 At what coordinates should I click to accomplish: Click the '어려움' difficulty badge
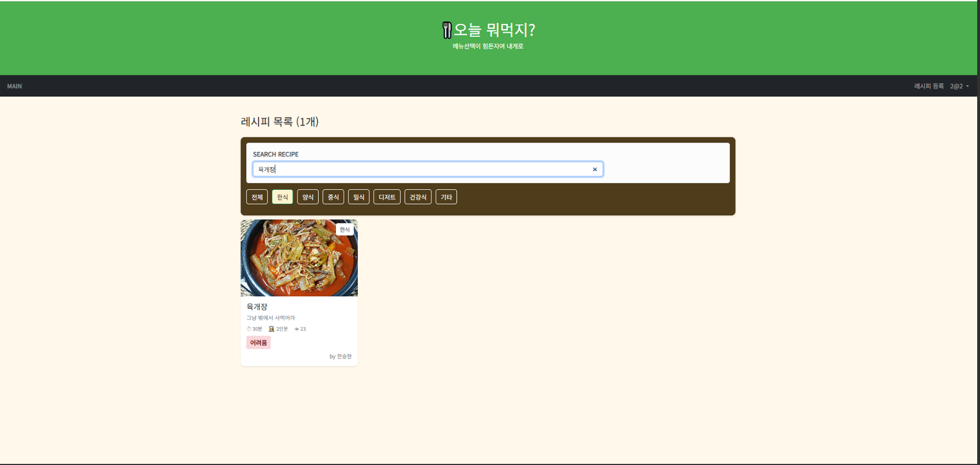[x=258, y=343]
